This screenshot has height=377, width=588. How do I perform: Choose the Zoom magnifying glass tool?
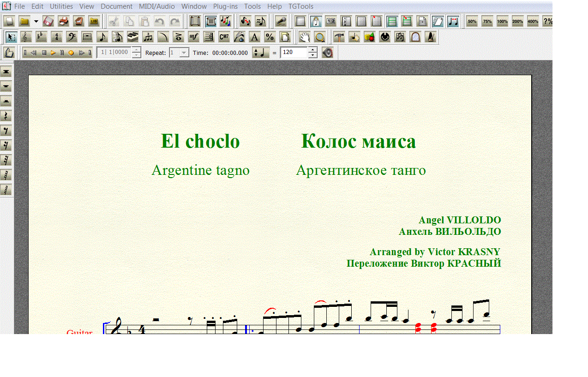(319, 37)
